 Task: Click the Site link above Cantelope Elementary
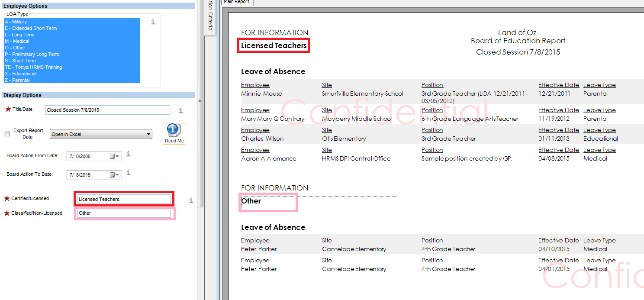click(327, 240)
